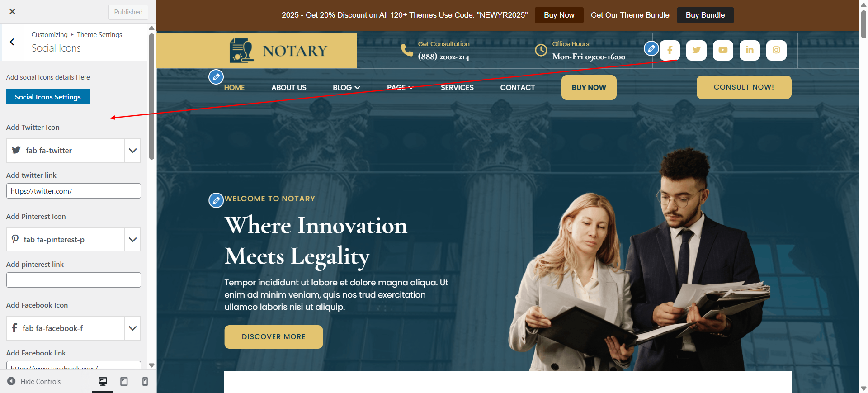The height and width of the screenshot is (393, 868).
Task: Open the Instagram social icon in header
Action: tap(776, 50)
